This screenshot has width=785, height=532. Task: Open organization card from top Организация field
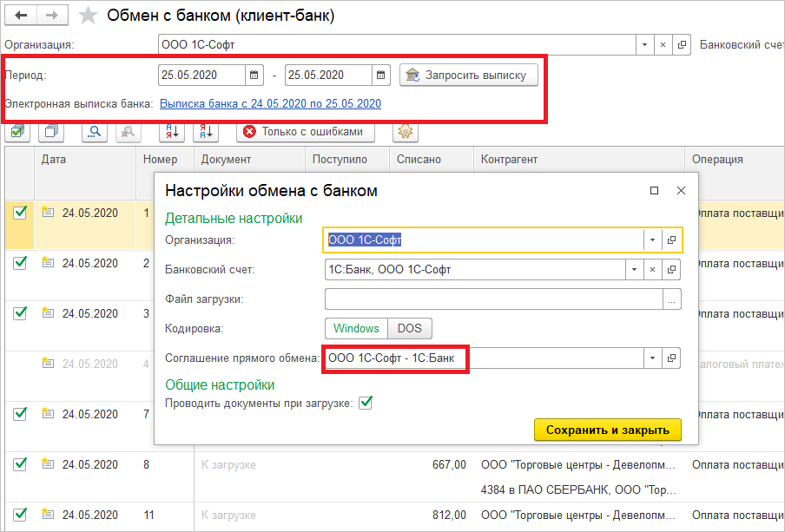pyautogui.click(x=682, y=45)
